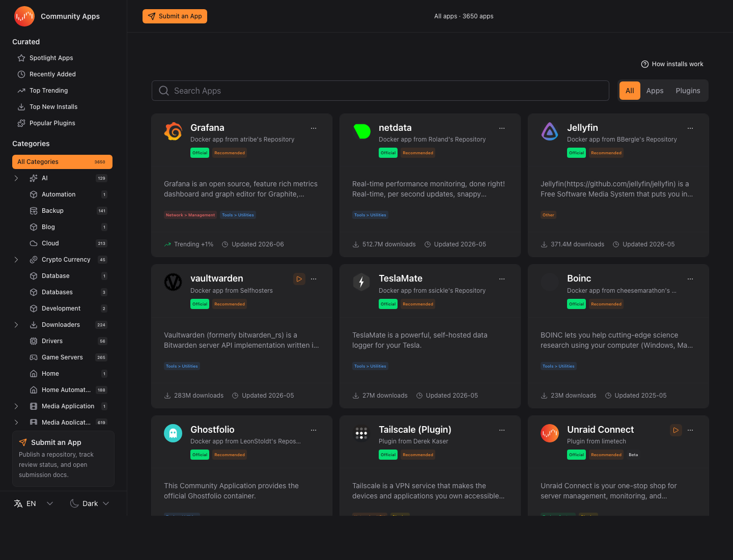This screenshot has height=560, width=733.
Task: Open the Ghostfolio ghost icon
Action: [x=173, y=433]
